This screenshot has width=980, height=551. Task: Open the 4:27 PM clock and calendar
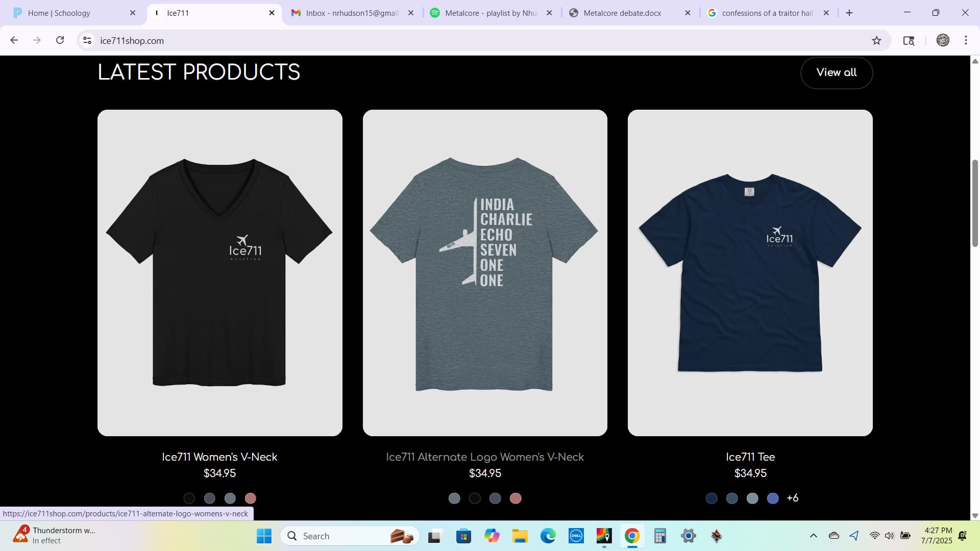(937, 535)
